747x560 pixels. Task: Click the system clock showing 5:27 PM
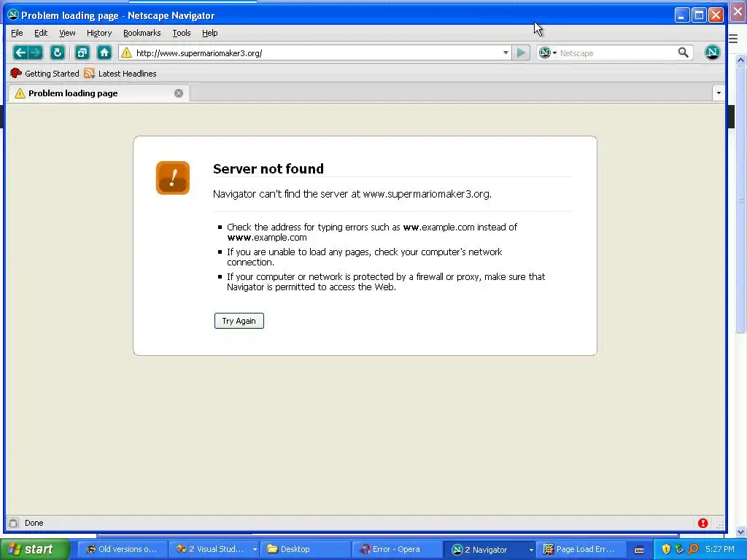pyautogui.click(x=720, y=549)
